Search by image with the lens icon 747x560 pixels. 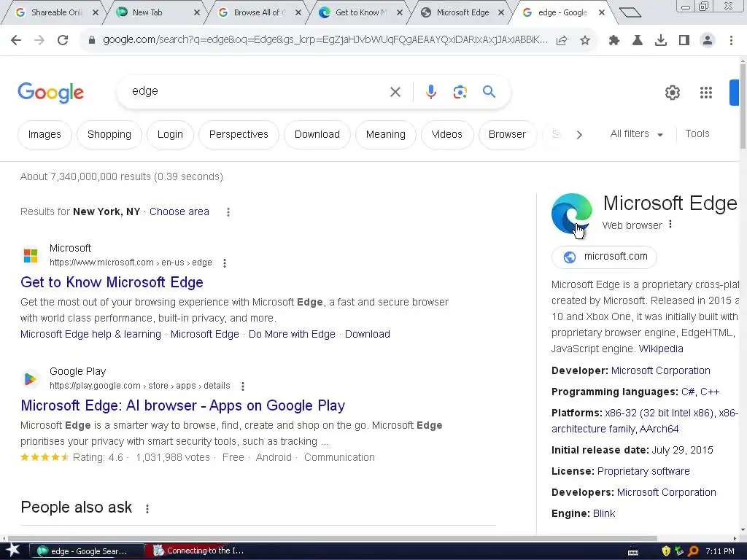[x=460, y=91]
